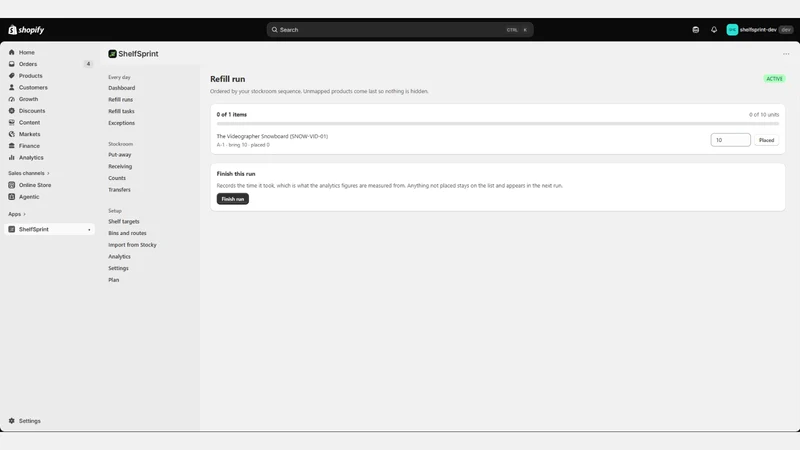Click the Online Store icon
Viewport: 800px width, 450px height.
12,185
